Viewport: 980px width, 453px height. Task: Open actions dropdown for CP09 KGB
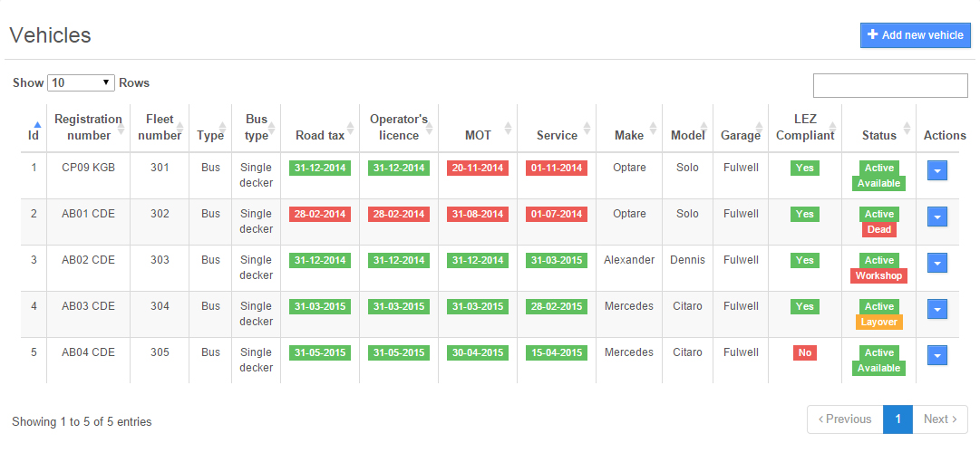tap(937, 170)
